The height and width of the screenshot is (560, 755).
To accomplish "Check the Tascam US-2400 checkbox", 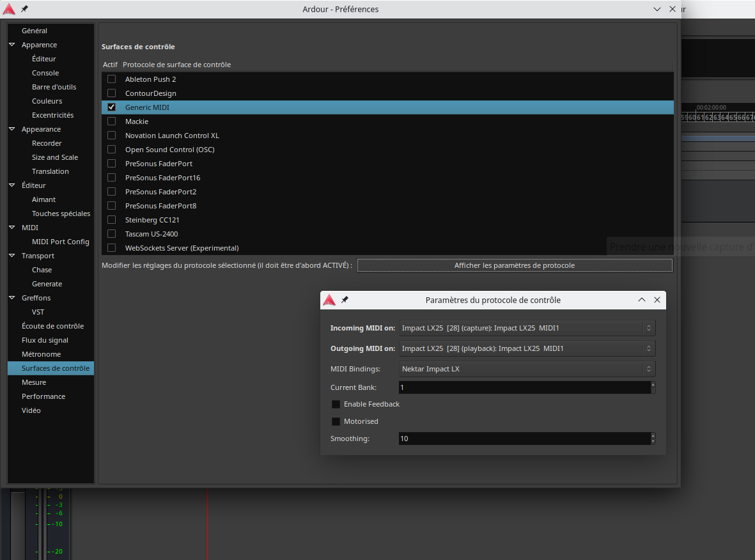I will click(x=112, y=234).
